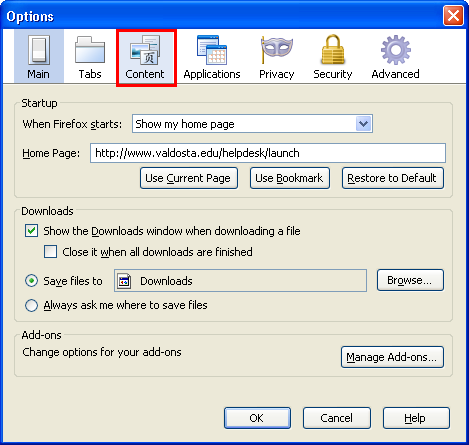Image resolution: width=469 pixels, height=445 pixels.
Task: Open the Advanced gear icon
Action: (x=396, y=50)
